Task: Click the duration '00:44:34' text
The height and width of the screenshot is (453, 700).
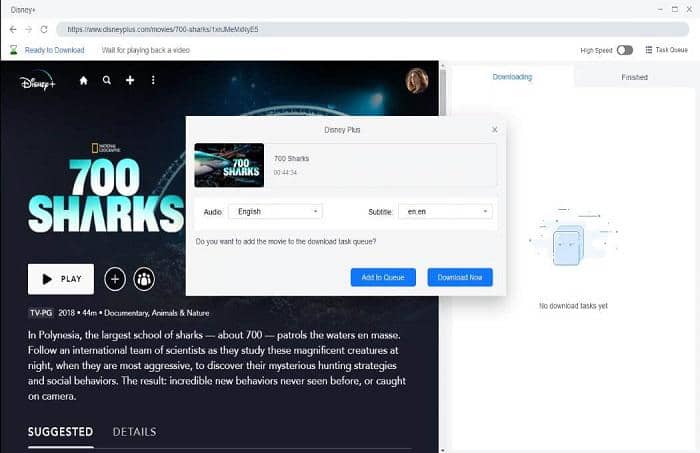Action: tap(285, 172)
